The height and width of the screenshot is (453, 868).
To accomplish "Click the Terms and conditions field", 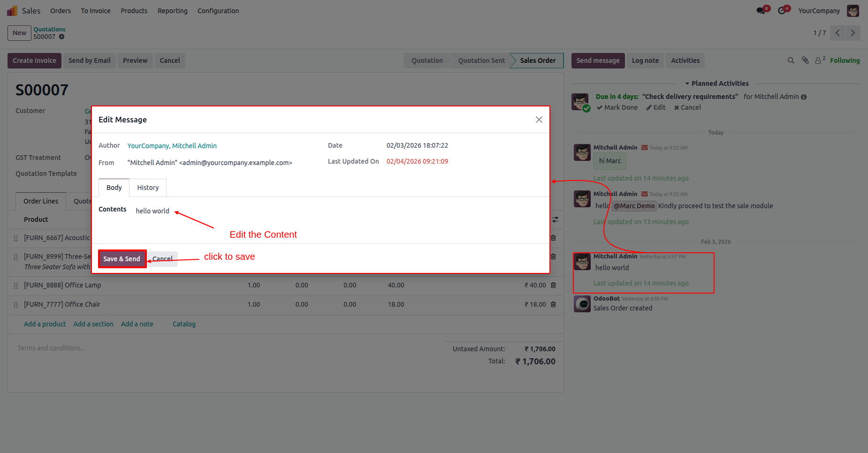I will click(x=51, y=348).
